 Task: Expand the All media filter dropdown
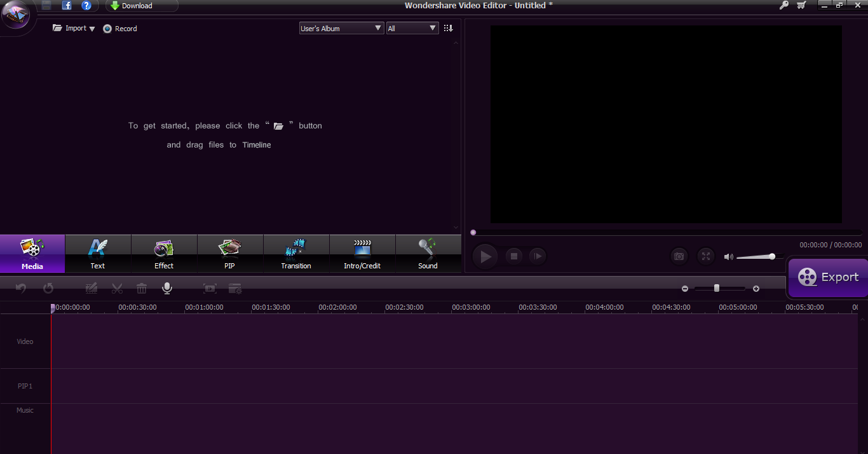pos(412,29)
